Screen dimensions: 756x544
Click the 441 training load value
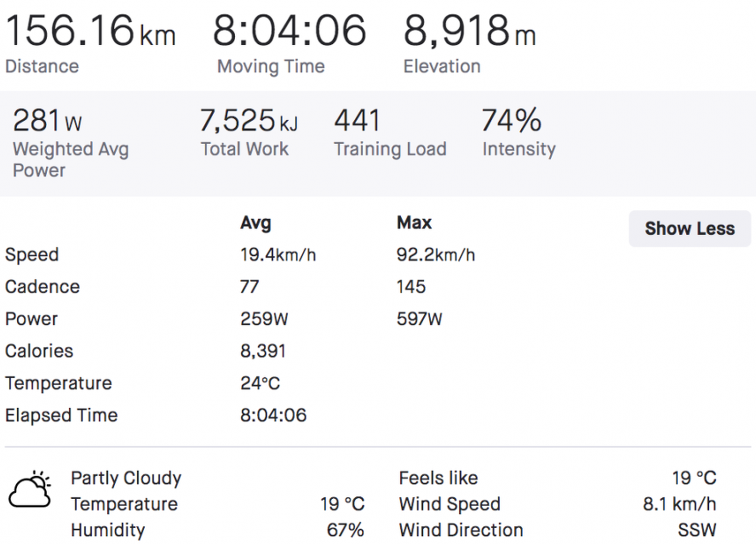coord(357,121)
